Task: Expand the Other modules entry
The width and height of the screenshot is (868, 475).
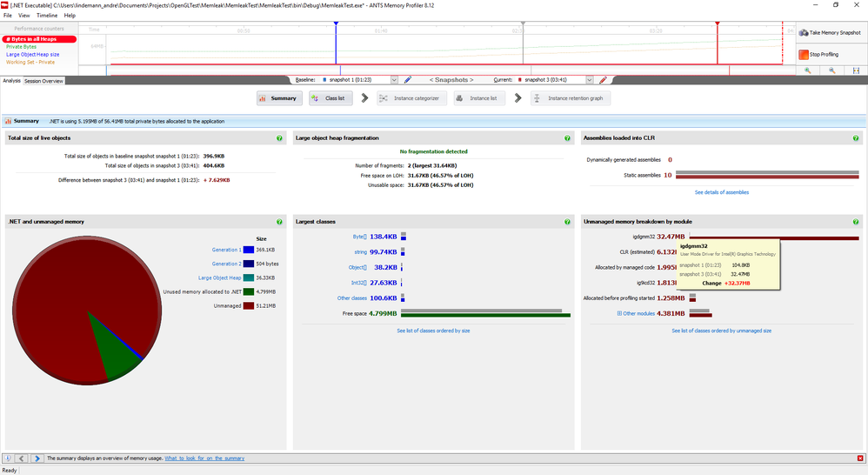Action: tap(619, 314)
